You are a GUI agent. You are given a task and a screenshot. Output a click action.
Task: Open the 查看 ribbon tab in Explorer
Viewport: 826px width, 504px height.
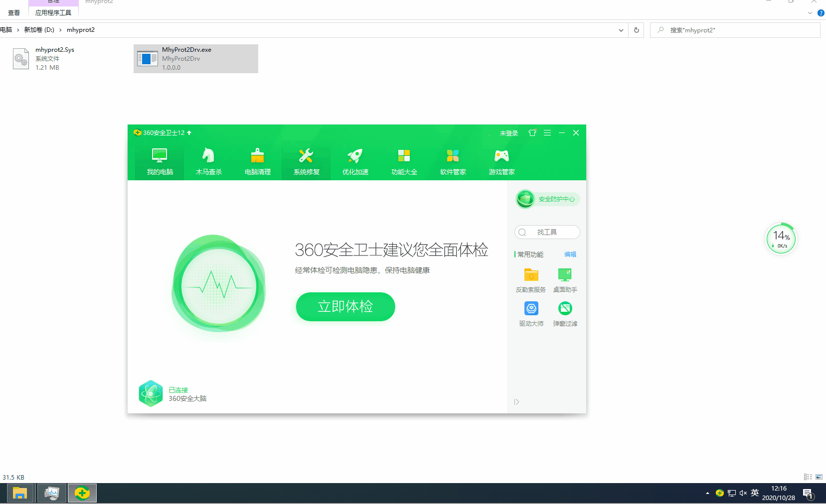(14, 13)
